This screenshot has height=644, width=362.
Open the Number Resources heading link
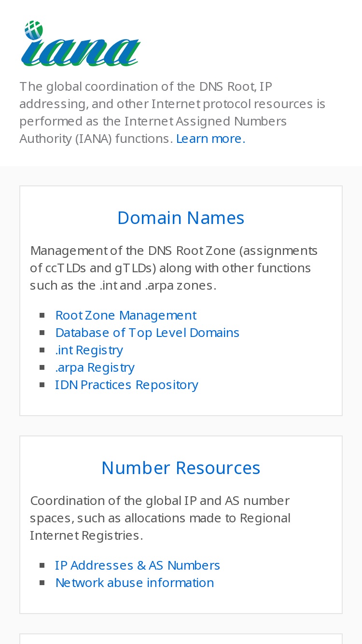(181, 468)
